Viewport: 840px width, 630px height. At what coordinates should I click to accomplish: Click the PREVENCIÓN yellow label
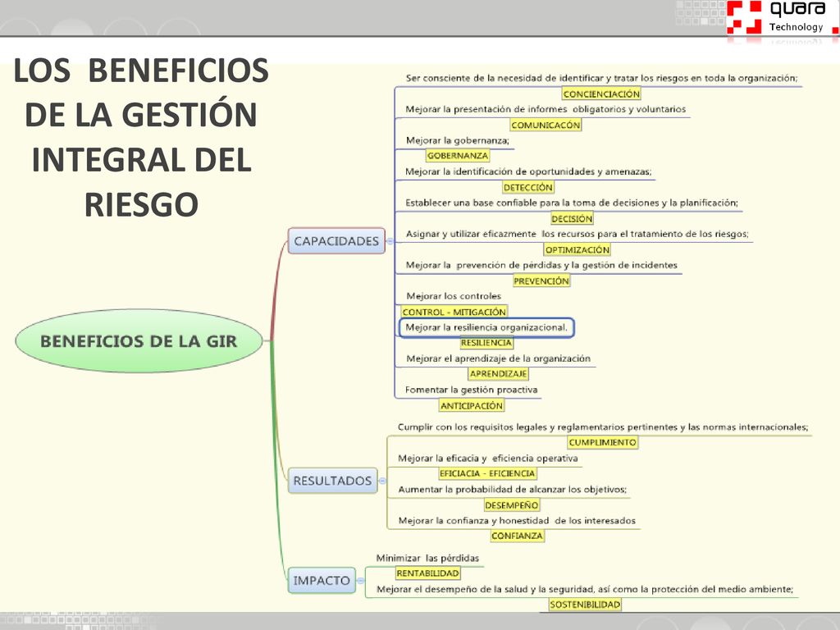click(x=541, y=281)
